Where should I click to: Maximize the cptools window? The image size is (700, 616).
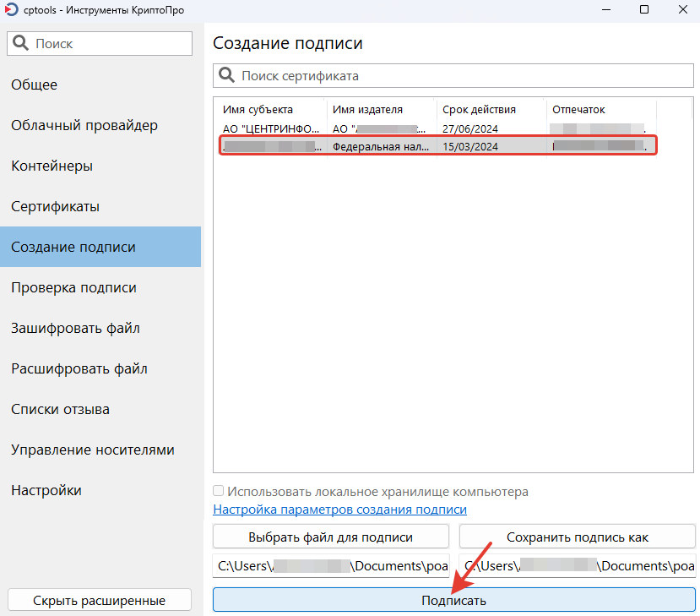644,9
